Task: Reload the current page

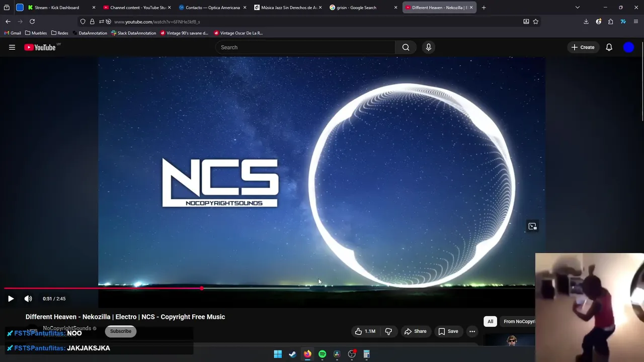Action: (x=32, y=22)
